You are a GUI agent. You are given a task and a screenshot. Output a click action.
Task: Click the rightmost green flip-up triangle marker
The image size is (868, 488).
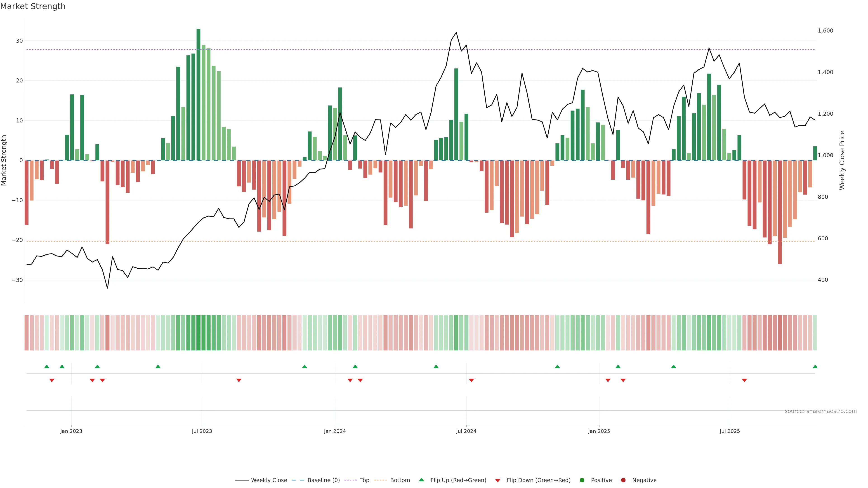815,366
